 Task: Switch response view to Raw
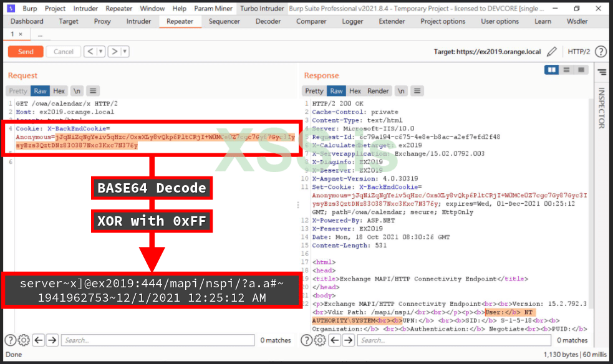[x=336, y=91]
